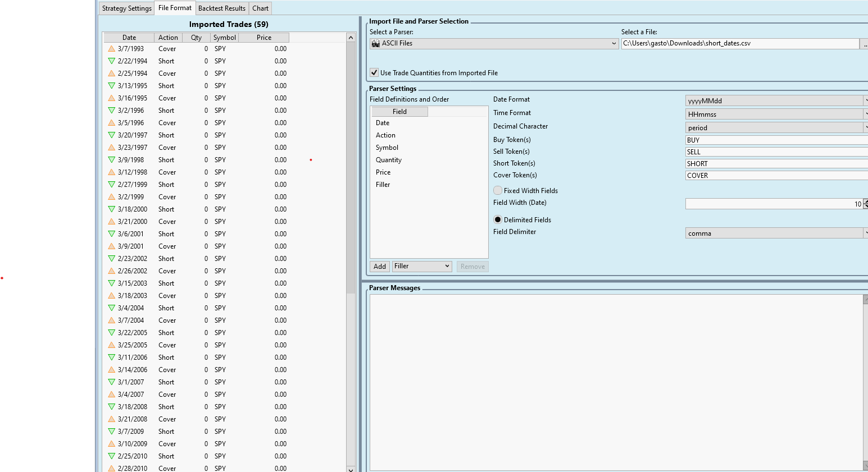Select the Short icon beside 3/2/1996
This screenshot has width=868, height=472.
112,111
